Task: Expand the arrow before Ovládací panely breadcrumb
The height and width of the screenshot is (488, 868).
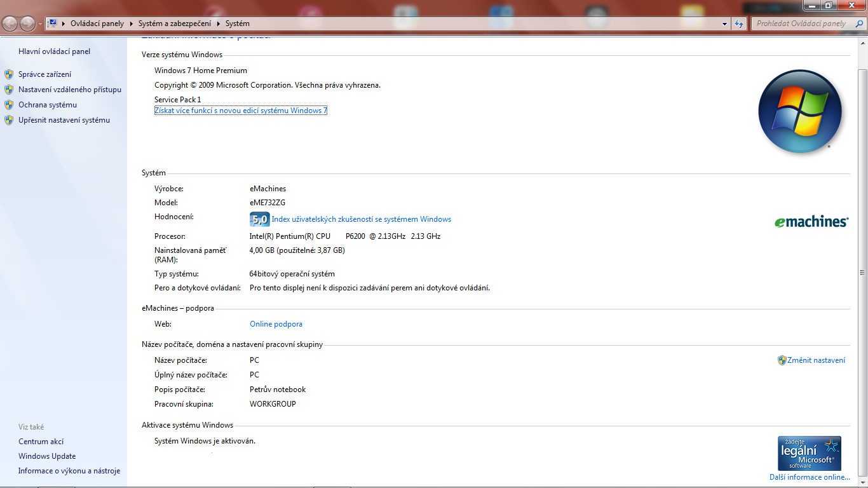Action: pos(64,24)
